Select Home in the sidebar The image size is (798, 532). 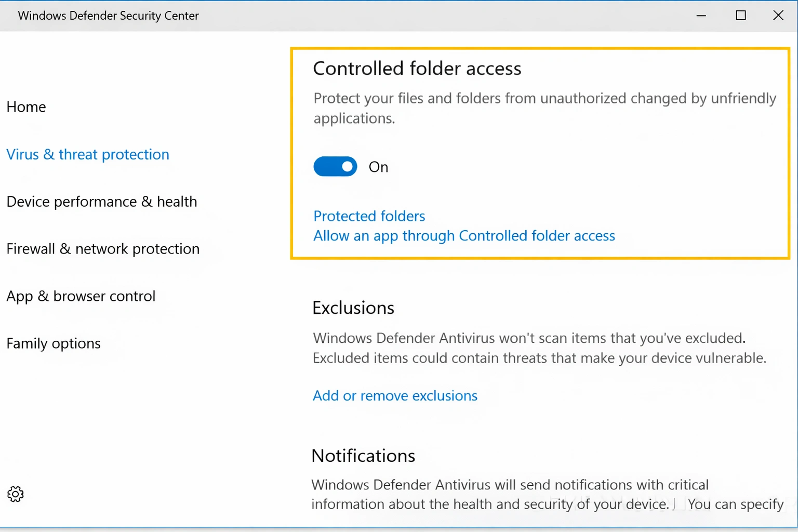pos(26,107)
